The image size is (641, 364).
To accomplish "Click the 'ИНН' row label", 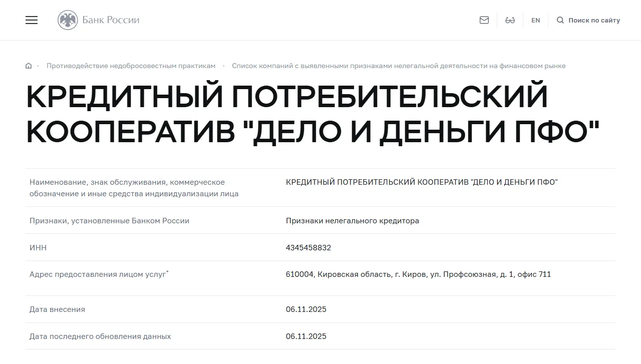I will [38, 247].
